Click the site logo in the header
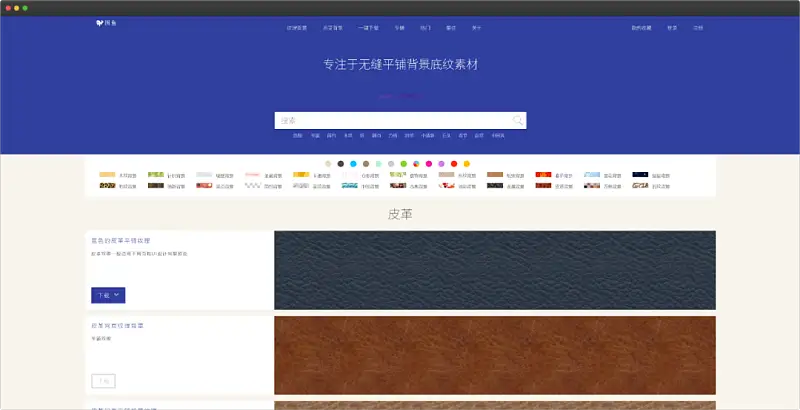The height and width of the screenshot is (410, 800). point(106,23)
